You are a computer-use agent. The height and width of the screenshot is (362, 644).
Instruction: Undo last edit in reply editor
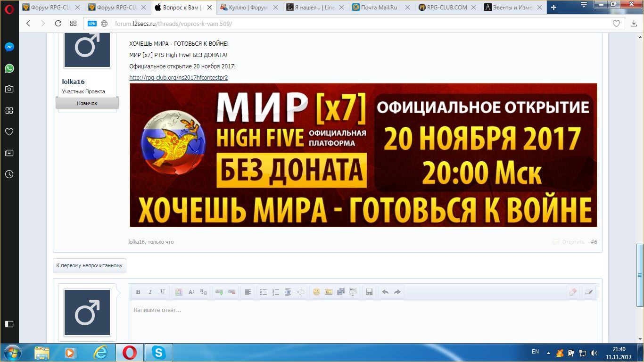click(385, 292)
